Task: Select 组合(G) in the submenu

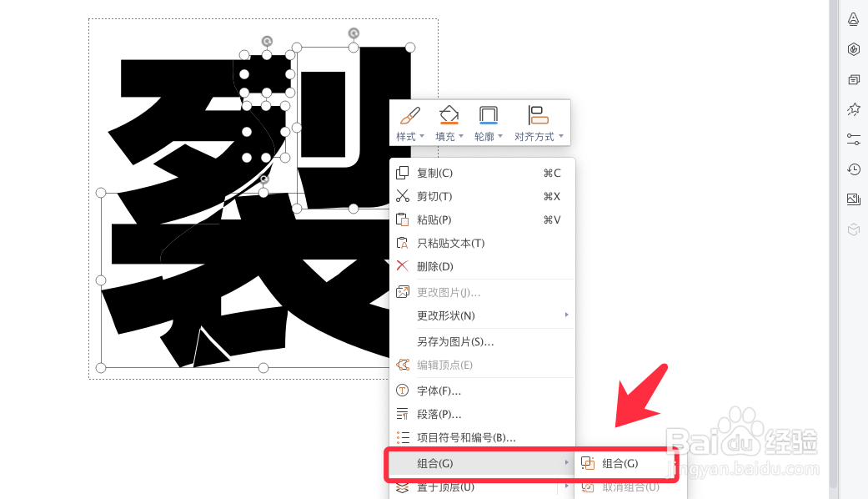Action: [x=630, y=464]
